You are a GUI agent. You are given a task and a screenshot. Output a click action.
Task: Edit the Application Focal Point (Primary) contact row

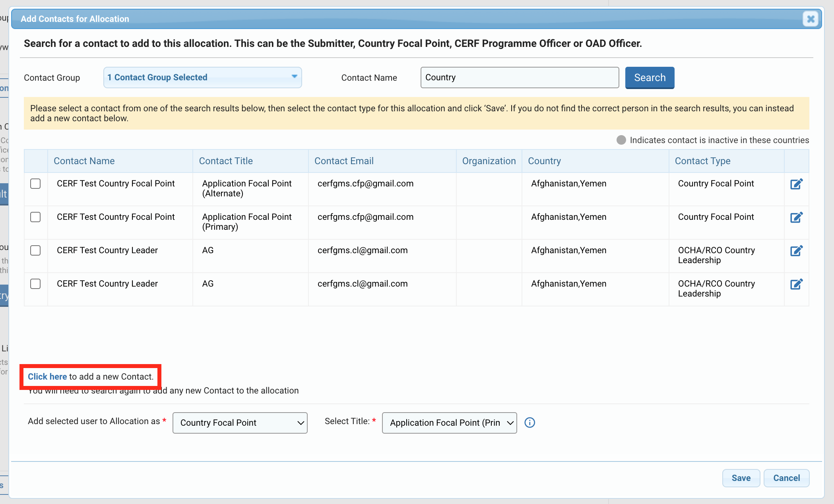click(796, 217)
